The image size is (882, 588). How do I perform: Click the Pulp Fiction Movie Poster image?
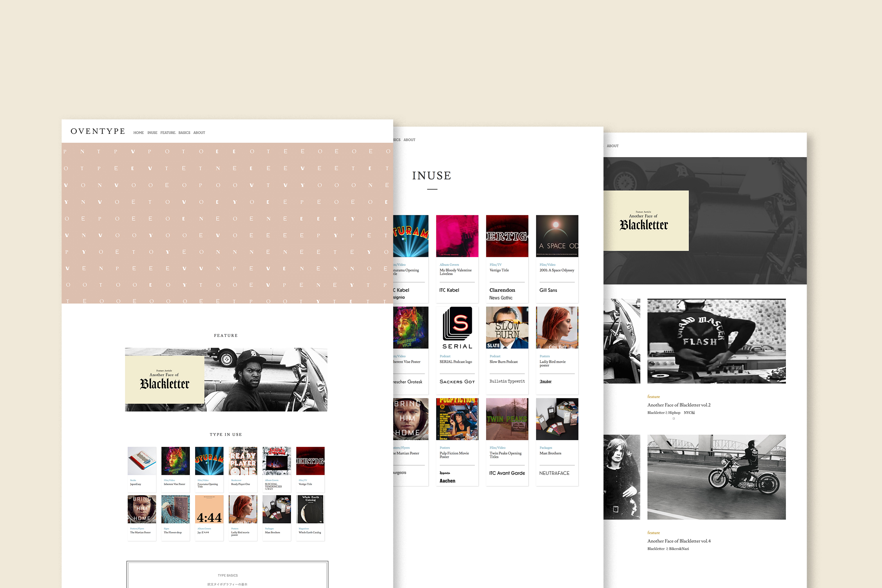(457, 419)
